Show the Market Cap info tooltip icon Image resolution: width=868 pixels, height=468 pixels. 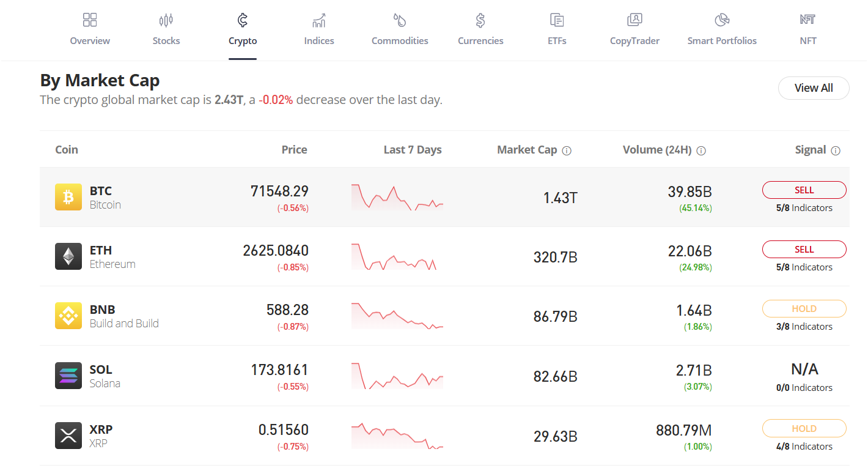(x=567, y=150)
